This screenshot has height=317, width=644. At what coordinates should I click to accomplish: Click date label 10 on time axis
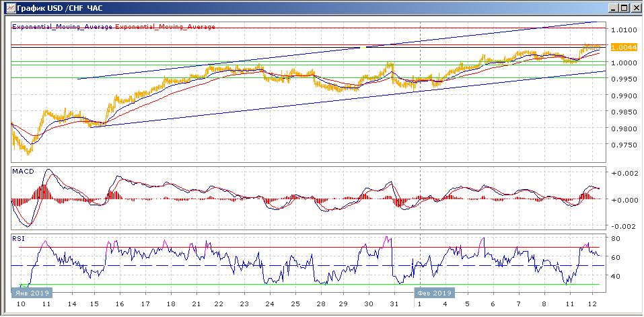(21, 304)
